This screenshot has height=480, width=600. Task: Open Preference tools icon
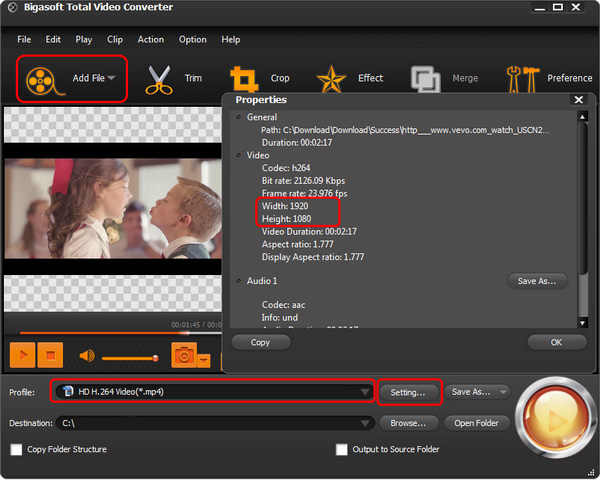[522, 79]
